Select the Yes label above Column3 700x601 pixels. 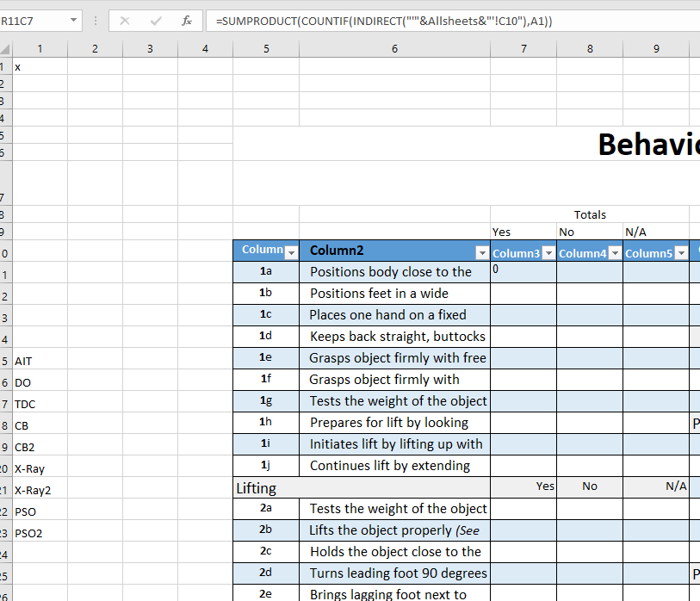coord(523,232)
